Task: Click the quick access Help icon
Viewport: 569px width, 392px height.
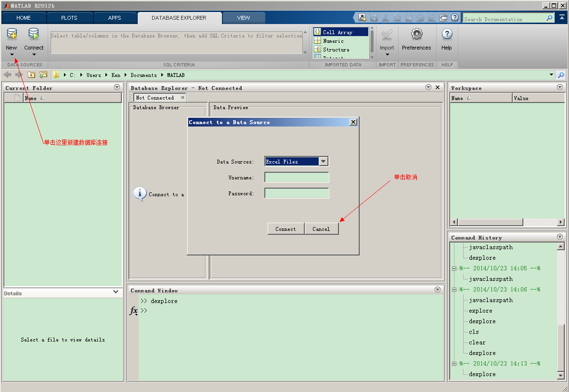Action: tap(455, 17)
